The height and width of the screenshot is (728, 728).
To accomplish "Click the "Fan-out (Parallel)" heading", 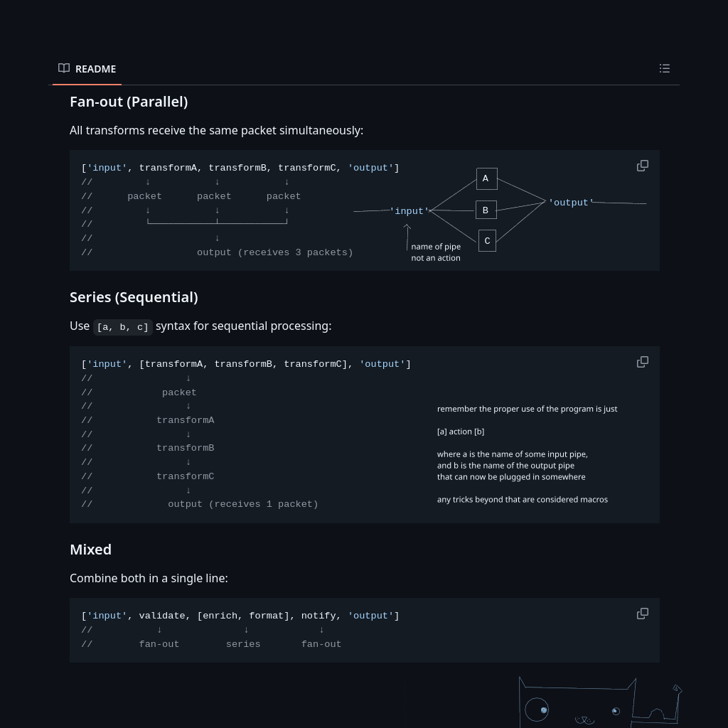I will point(129,102).
